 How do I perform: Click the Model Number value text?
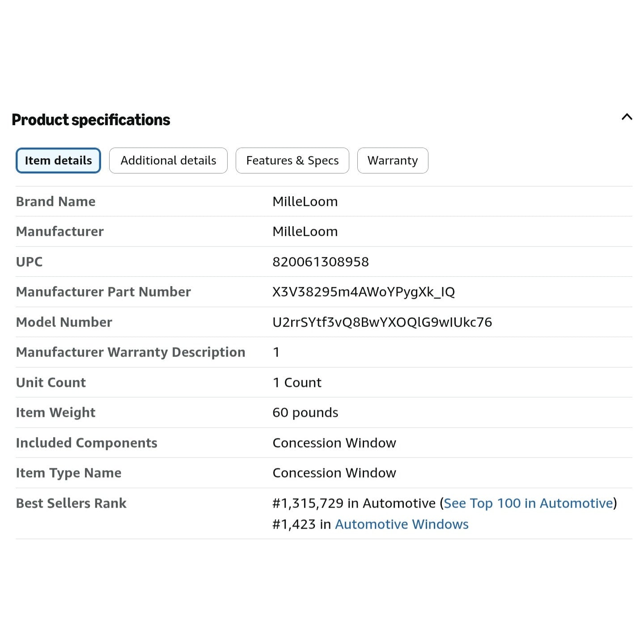coord(382,322)
